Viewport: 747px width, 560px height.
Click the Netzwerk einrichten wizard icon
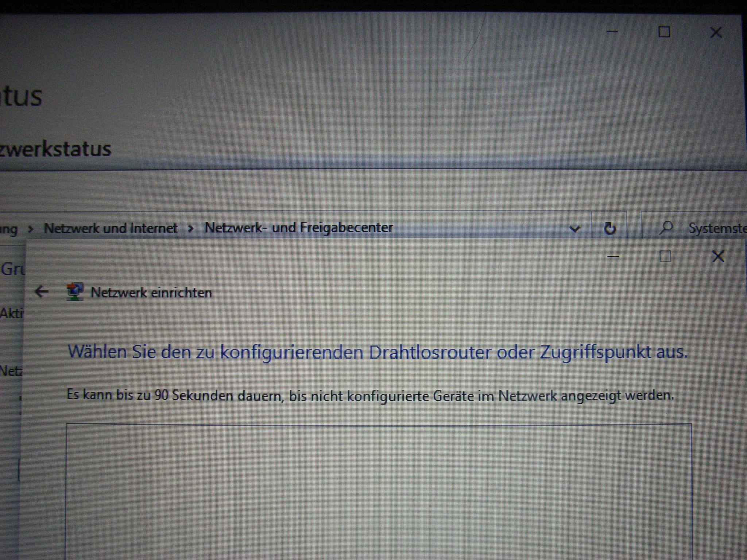pyautogui.click(x=75, y=292)
